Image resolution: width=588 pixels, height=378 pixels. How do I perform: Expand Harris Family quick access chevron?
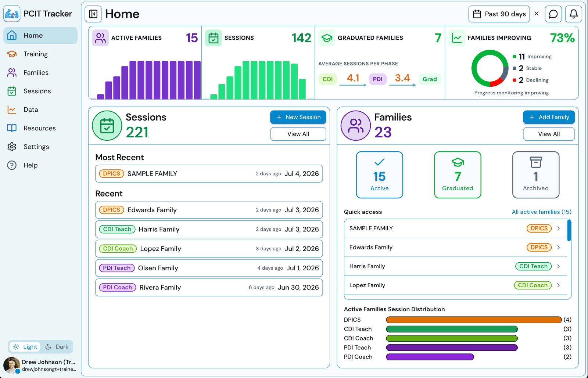[558, 266]
